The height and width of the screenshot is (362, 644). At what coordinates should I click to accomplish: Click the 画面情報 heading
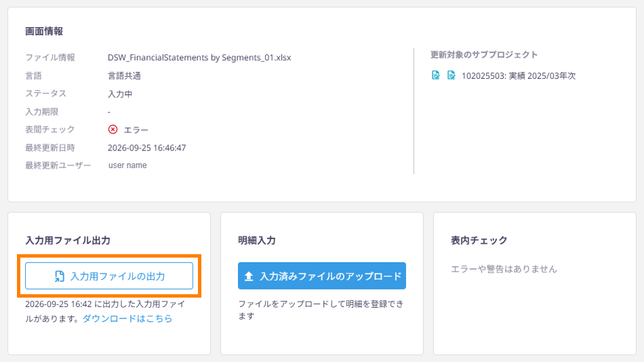click(x=44, y=31)
